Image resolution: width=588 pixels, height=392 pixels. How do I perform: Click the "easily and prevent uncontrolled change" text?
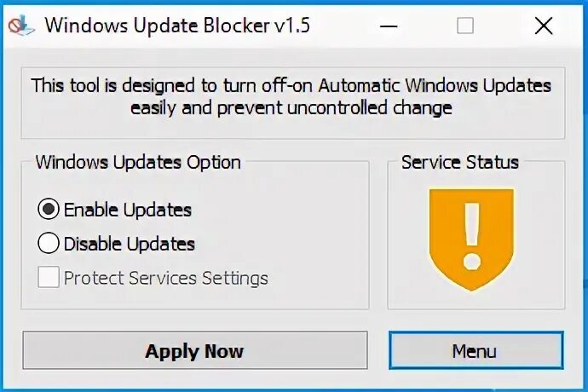291,108
